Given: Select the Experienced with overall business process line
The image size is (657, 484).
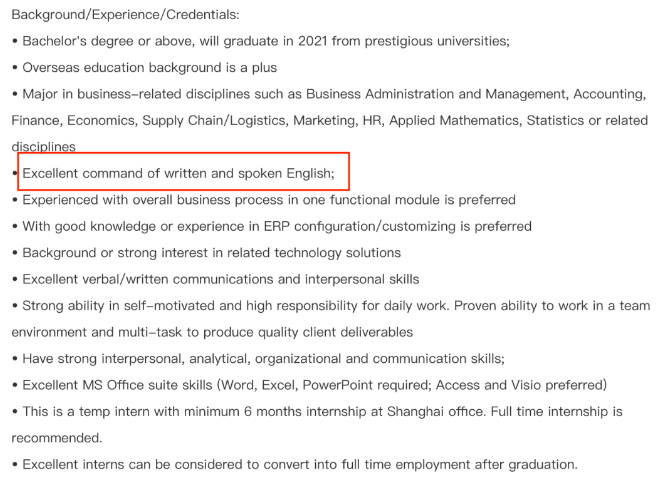Looking at the screenshot, I should (264, 200).
